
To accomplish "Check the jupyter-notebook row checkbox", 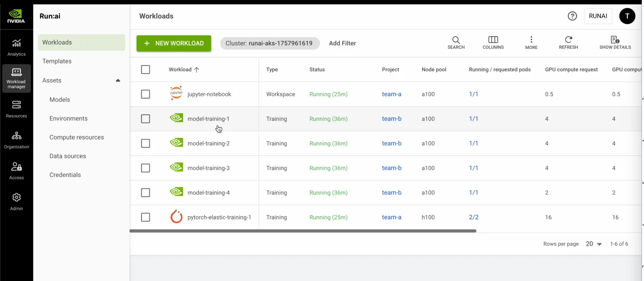I will click(145, 94).
